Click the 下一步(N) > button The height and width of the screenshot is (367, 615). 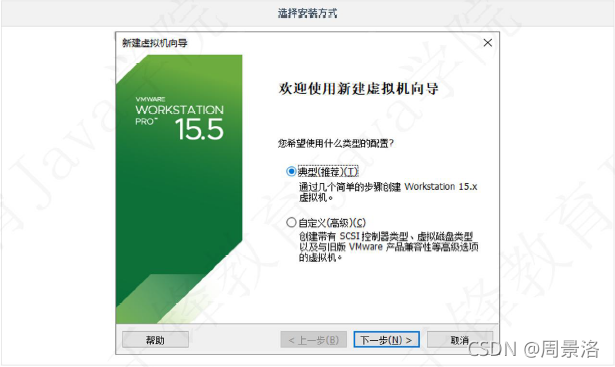pos(386,340)
